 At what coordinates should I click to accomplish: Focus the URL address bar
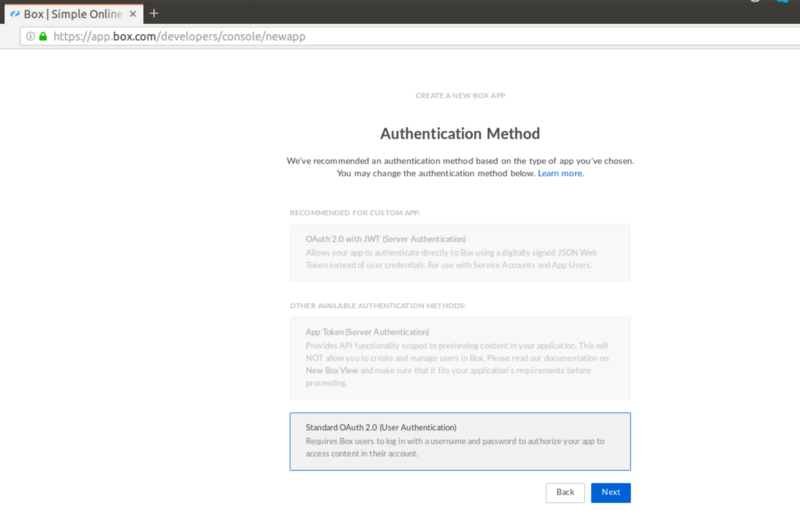coord(410,36)
